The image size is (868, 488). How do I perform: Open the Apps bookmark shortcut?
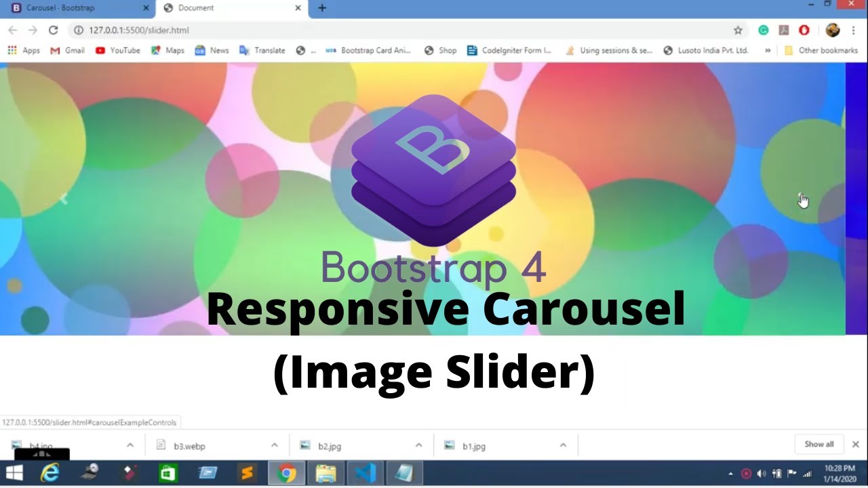[24, 50]
